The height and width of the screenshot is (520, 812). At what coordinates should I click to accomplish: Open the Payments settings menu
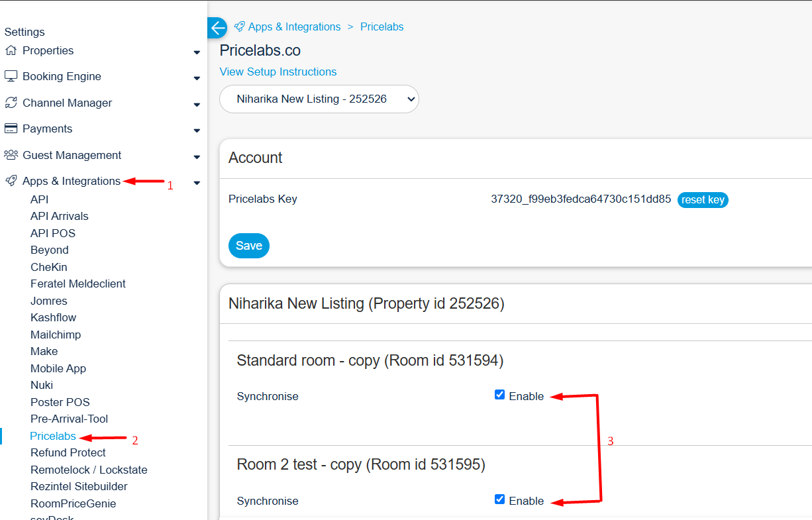[47, 129]
